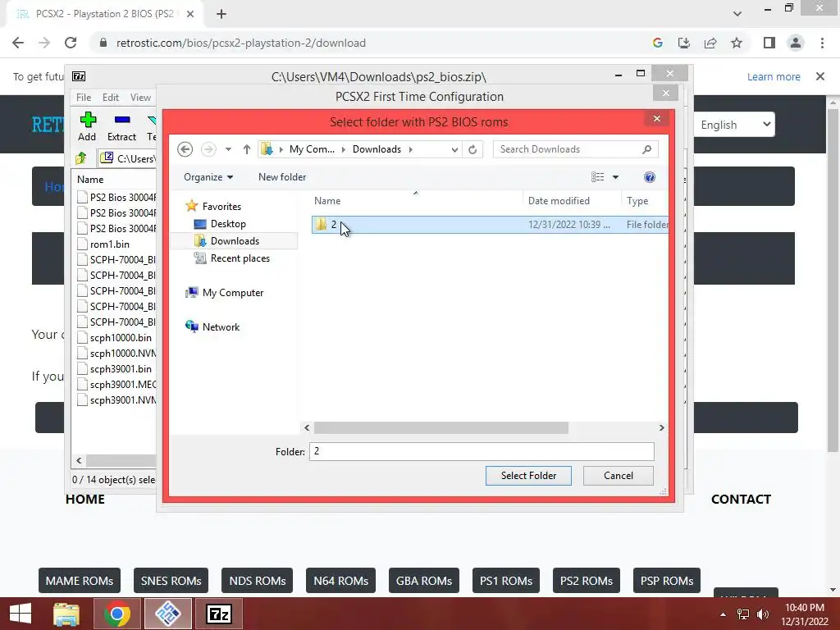Click New folder button
Screen dimensions: 840x630
[x=282, y=177]
